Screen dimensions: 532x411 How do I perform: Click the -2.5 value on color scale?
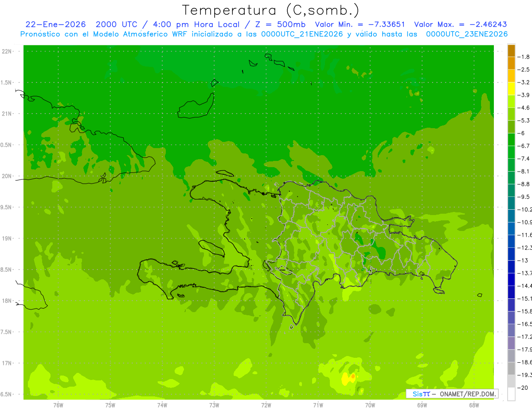click(524, 70)
